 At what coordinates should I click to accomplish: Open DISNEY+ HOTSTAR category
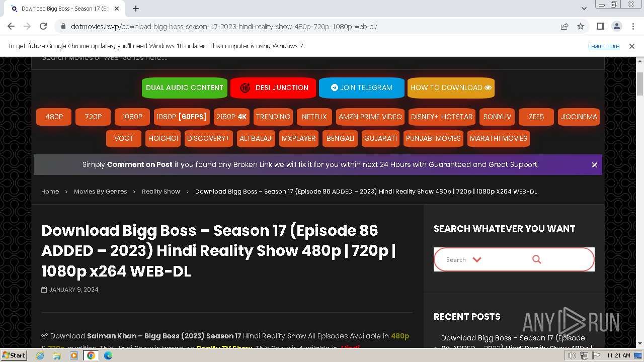tap(442, 117)
